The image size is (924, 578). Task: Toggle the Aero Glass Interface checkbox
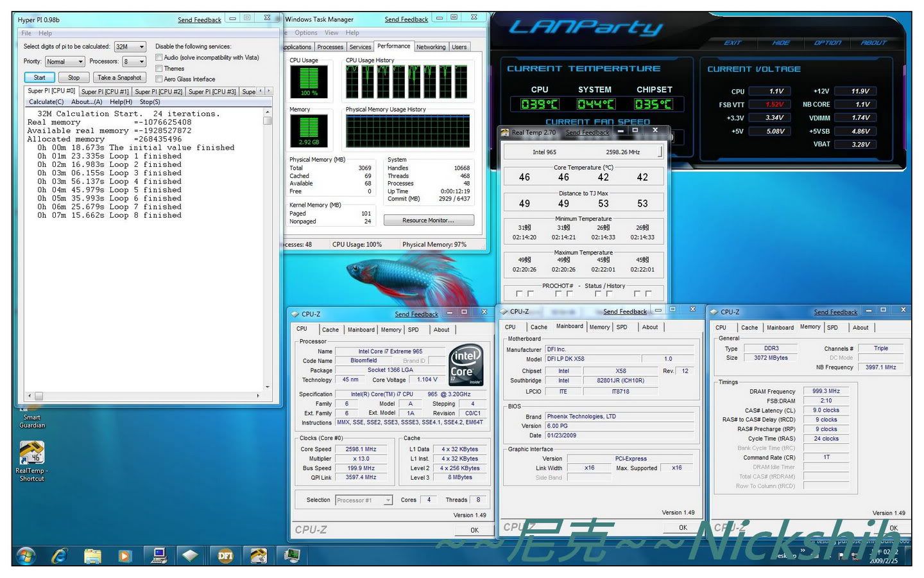(x=159, y=79)
